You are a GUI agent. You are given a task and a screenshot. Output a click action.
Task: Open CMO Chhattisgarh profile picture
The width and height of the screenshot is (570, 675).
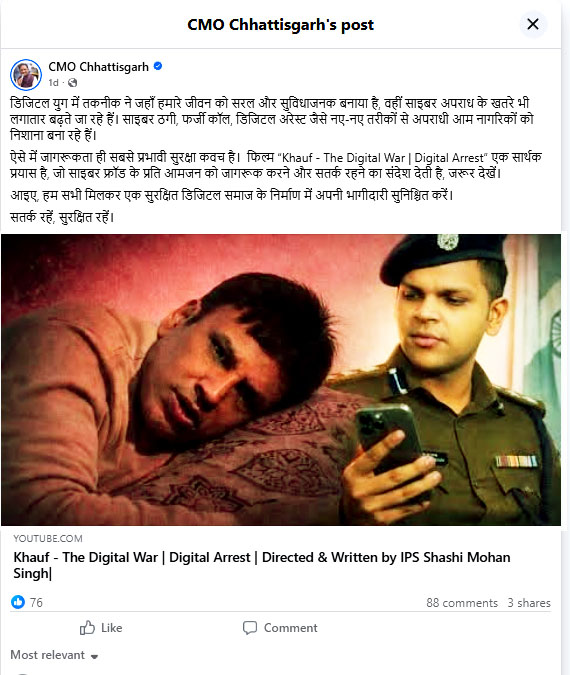pyautogui.click(x=26, y=74)
